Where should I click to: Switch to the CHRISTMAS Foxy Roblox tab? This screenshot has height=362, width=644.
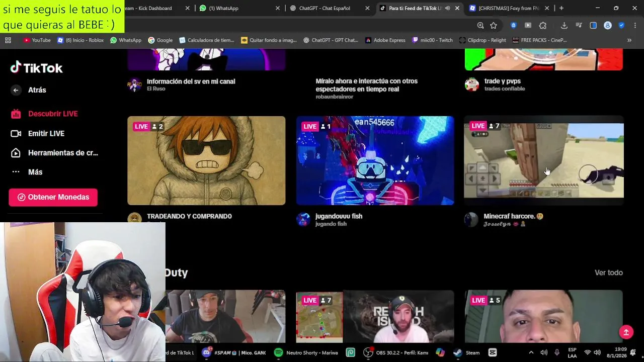(508, 8)
